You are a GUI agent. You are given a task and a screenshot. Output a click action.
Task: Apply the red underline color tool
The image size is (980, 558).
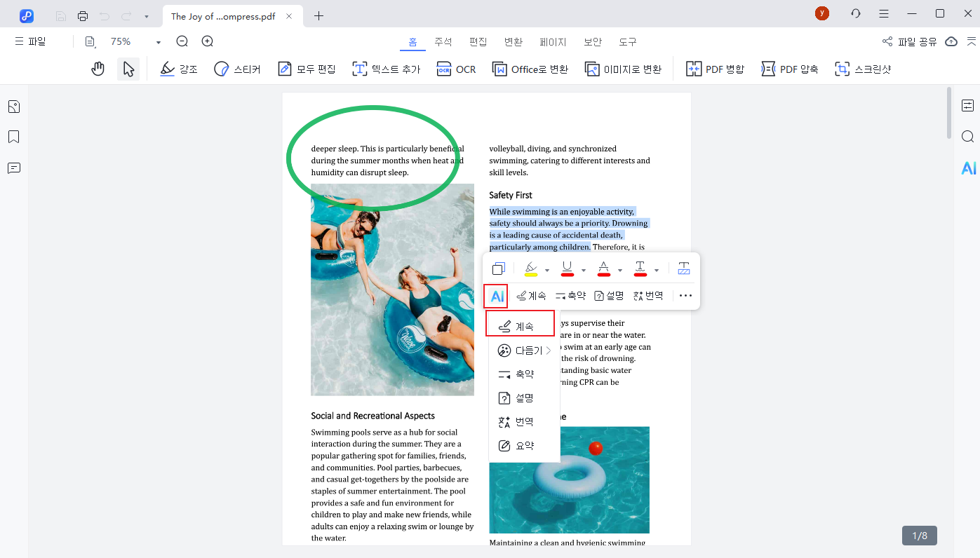(568, 268)
